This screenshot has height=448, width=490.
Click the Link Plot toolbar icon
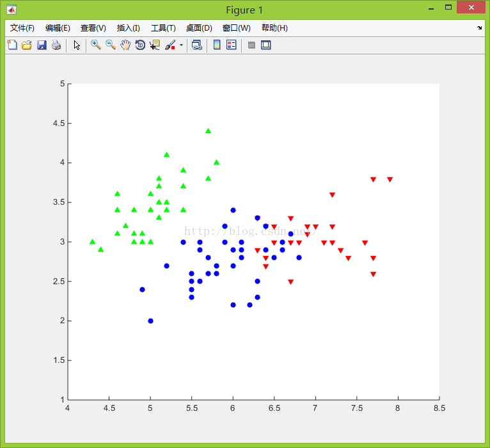coord(196,45)
